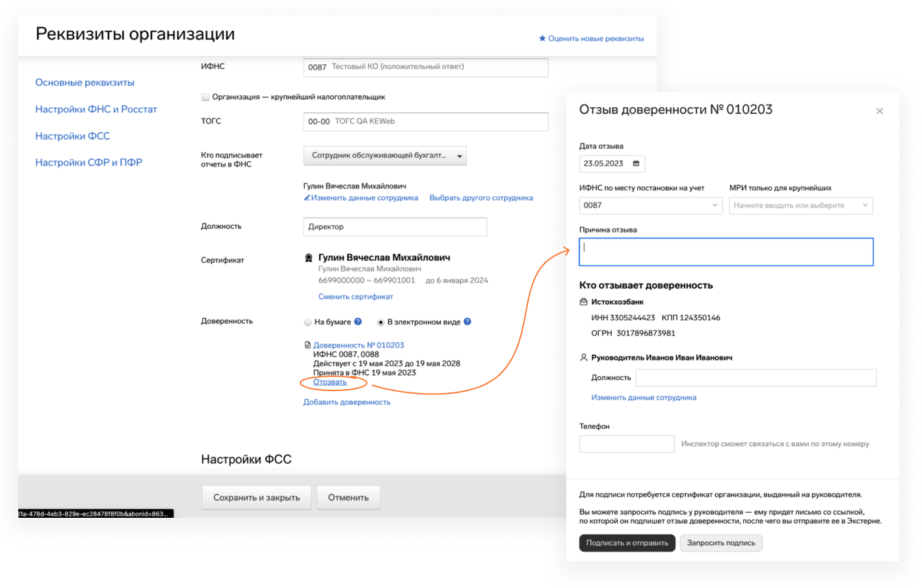Click into the Телефон input field
922x588 pixels.
coord(627,444)
